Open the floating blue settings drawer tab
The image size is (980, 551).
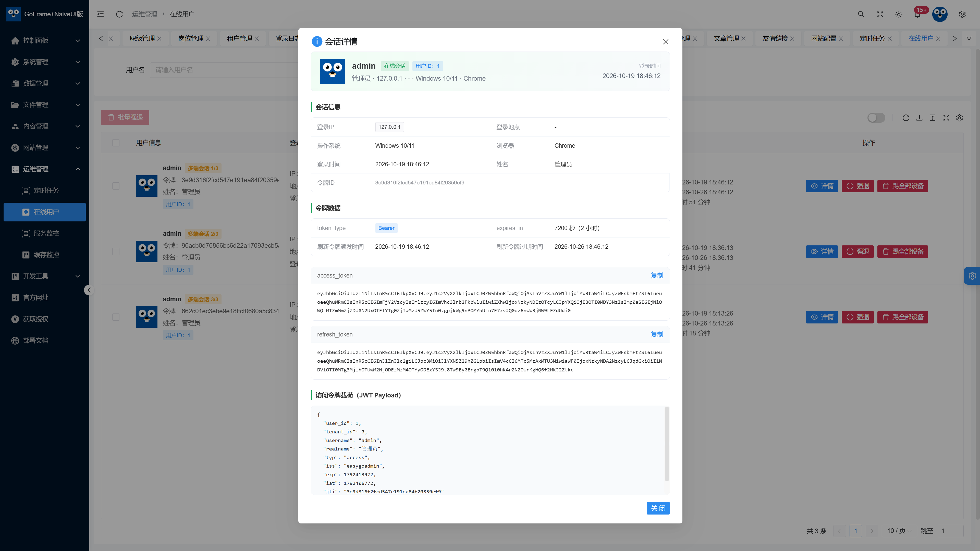pyautogui.click(x=972, y=276)
